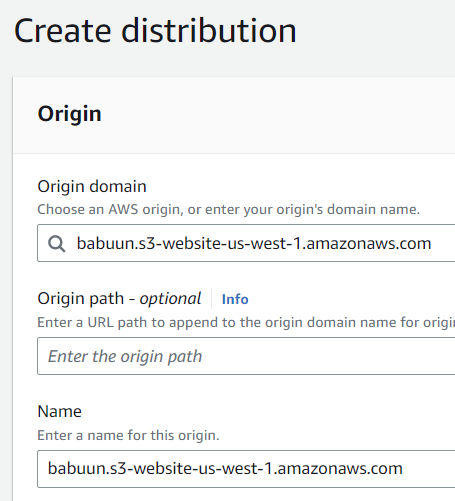The image size is (455, 501).
Task: Click the Origin section header title
Action: click(69, 115)
